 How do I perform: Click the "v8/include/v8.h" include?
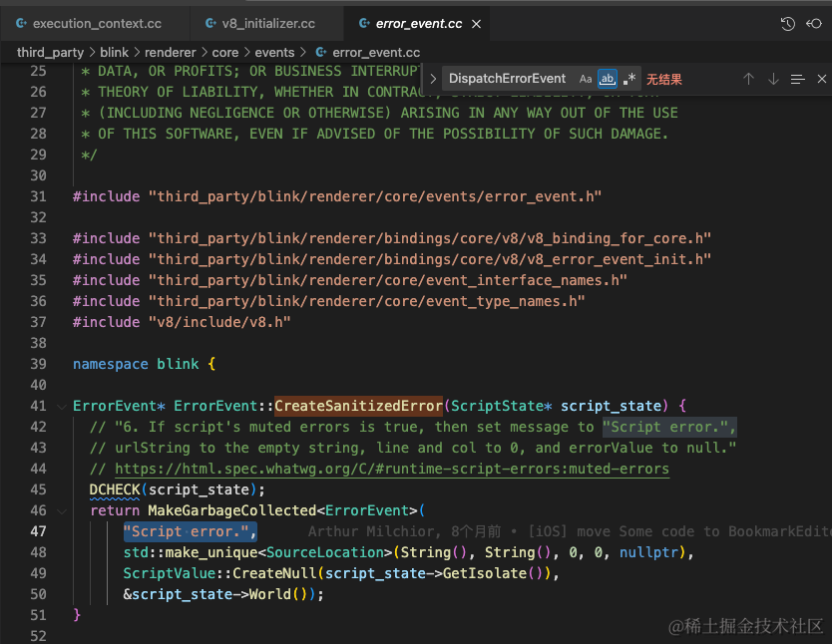219,322
